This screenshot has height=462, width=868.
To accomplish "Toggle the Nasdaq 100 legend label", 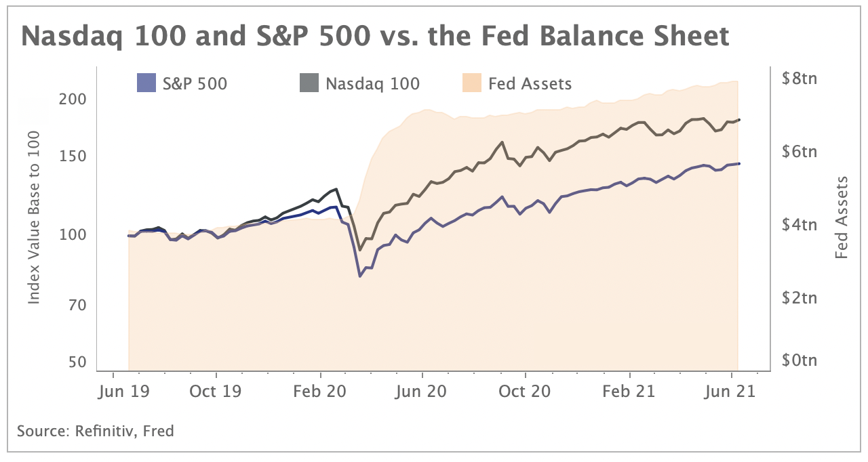I will click(372, 84).
